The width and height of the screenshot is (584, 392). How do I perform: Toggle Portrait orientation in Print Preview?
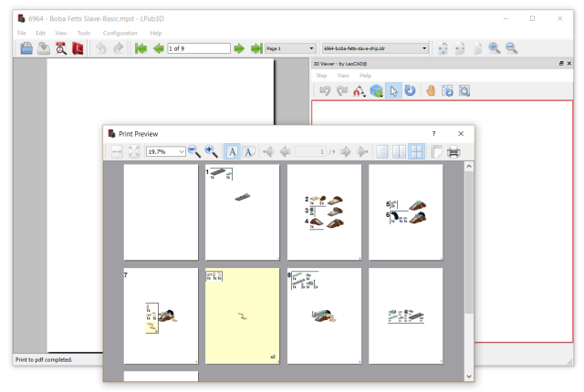point(232,151)
